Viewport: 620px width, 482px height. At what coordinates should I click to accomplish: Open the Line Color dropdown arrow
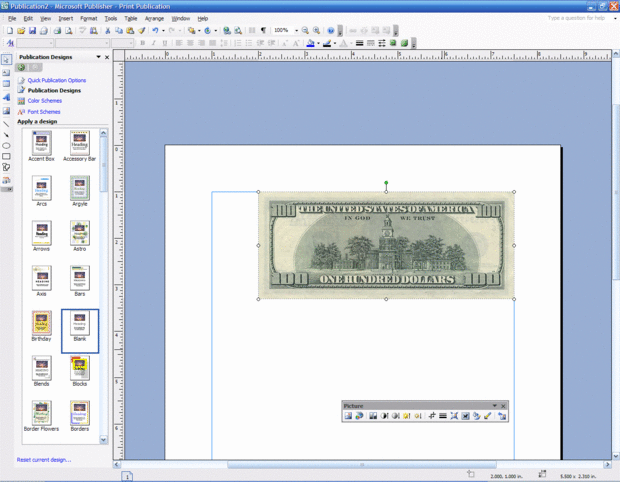(335, 43)
